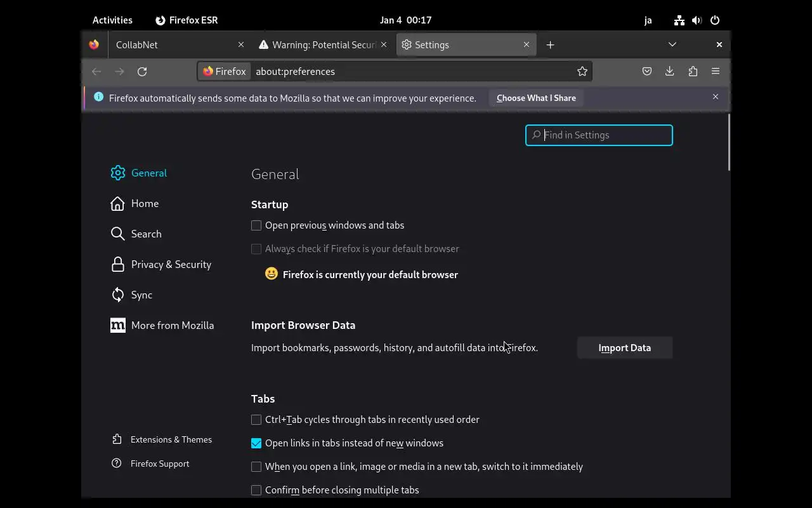Open the ja input language menu
Screen dimensions: 812x508
[x=648, y=20]
